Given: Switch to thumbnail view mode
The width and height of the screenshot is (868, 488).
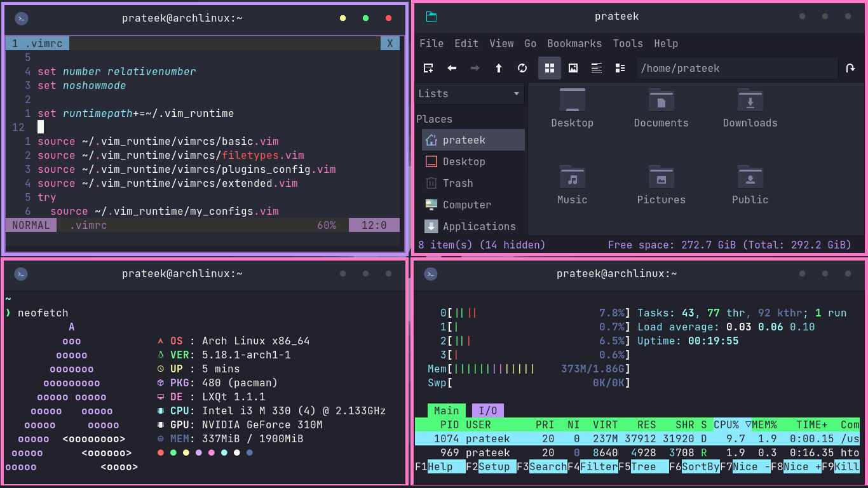Looking at the screenshot, I should click(573, 68).
